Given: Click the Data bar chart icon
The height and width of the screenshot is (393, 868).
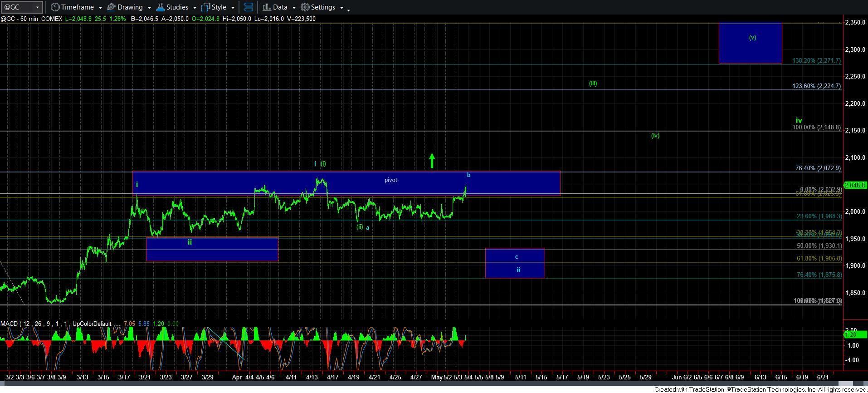Looking at the screenshot, I should pyautogui.click(x=267, y=7).
